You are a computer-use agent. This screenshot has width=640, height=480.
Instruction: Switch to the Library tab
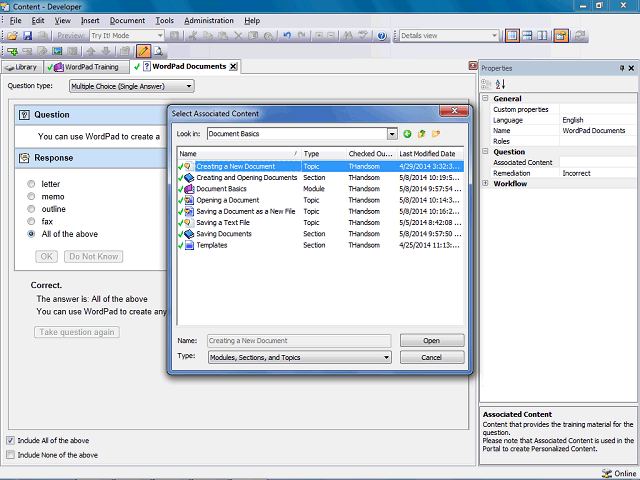tap(22, 67)
